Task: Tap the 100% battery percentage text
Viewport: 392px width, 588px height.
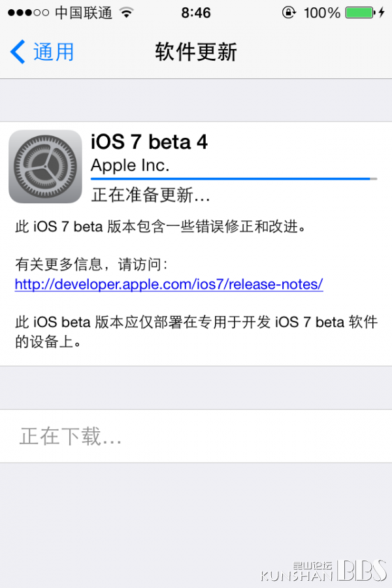Action: (x=322, y=13)
